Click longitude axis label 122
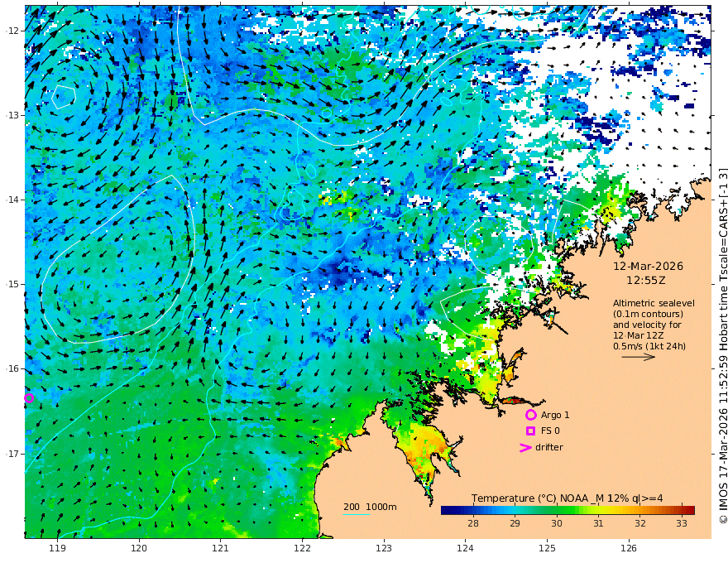This screenshot has height=563, width=728. click(x=302, y=549)
